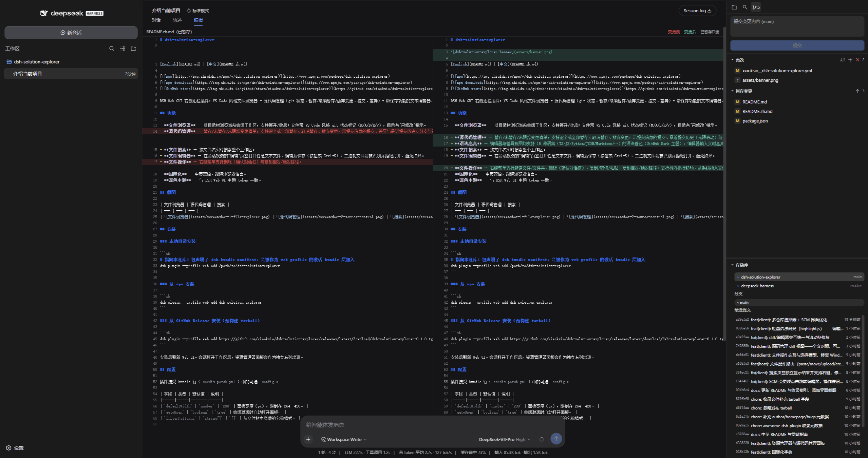Open the search panel magnifier icon
This screenshot has width=868, height=458.
pyautogui.click(x=745, y=7)
